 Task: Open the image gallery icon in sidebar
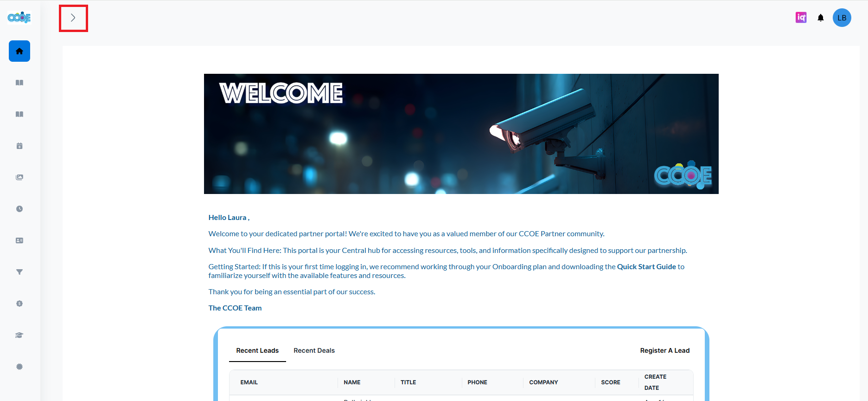(19, 177)
